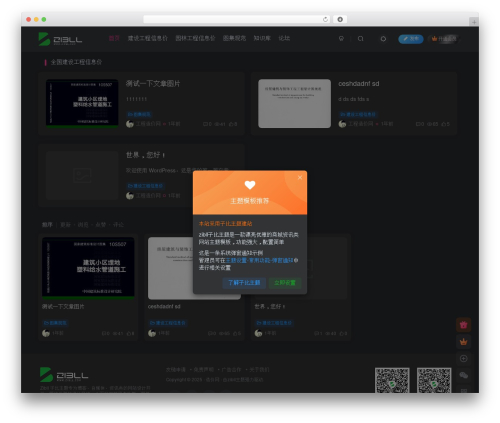The height and width of the screenshot is (423, 500).
Task: Open the footer link 关于我们
Action: (x=259, y=370)
